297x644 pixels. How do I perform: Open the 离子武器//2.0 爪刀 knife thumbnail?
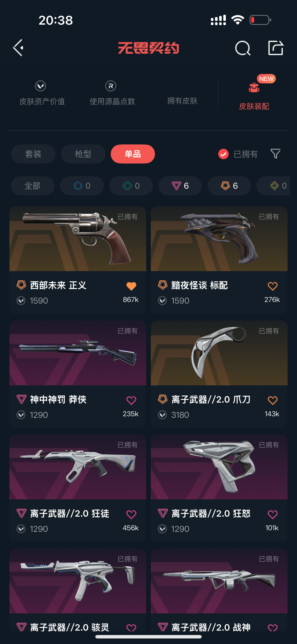point(219,353)
